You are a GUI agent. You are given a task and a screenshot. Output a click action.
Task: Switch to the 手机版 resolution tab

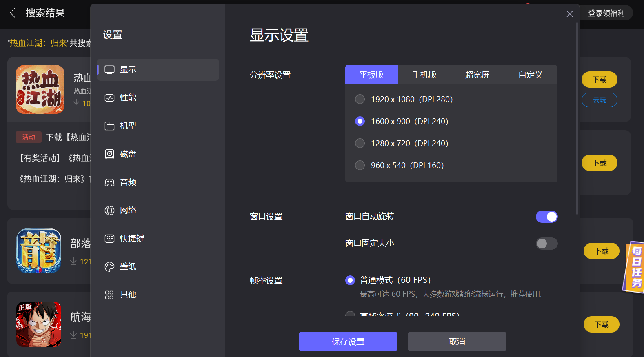click(424, 75)
